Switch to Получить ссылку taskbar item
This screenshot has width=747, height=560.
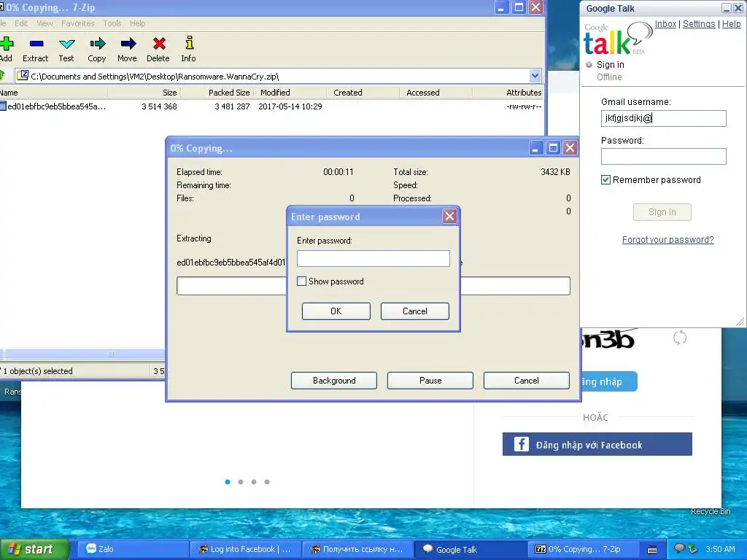(x=357, y=549)
